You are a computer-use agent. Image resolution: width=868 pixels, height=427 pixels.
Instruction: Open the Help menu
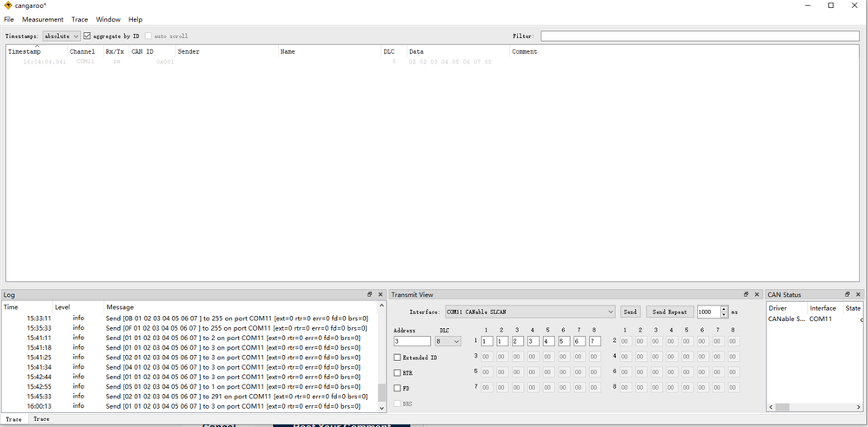(135, 19)
